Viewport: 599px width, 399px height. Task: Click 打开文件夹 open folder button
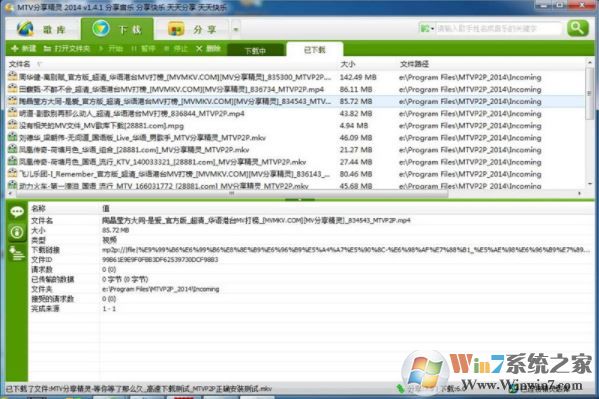tap(67, 49)
